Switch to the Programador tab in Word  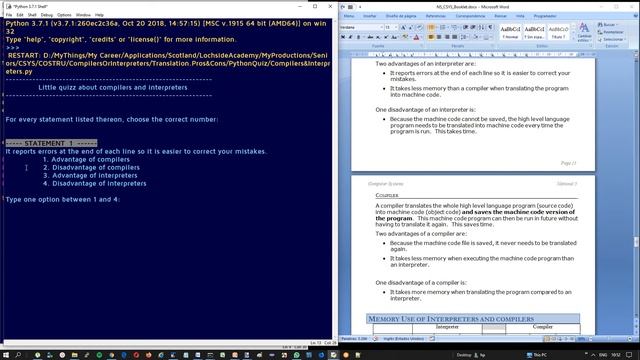(545, 16)
